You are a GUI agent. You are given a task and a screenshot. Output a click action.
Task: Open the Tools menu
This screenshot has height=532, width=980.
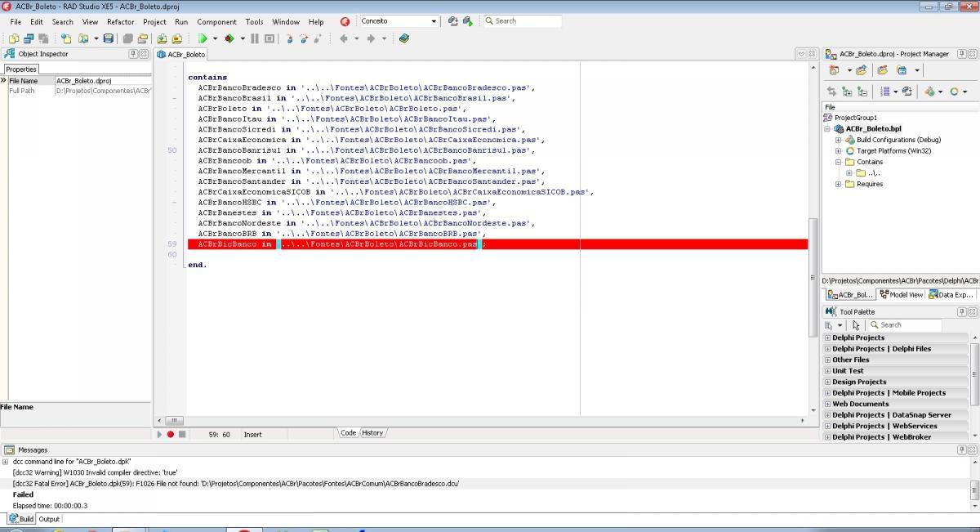(255, 22)
